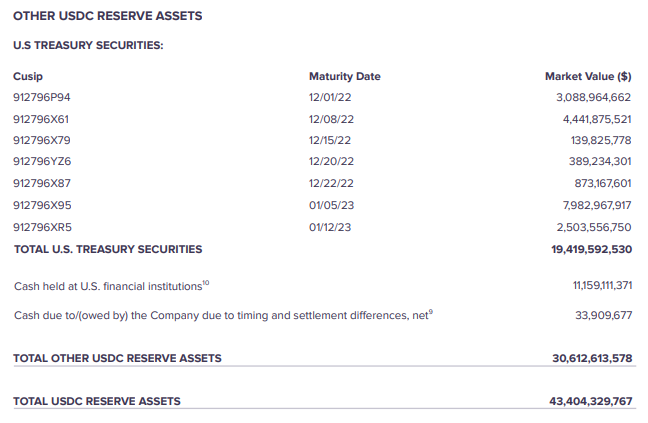Click the Cash held at U.S. financial institutions label
This screenshot has height=423, width=648.
coord(108,287)
